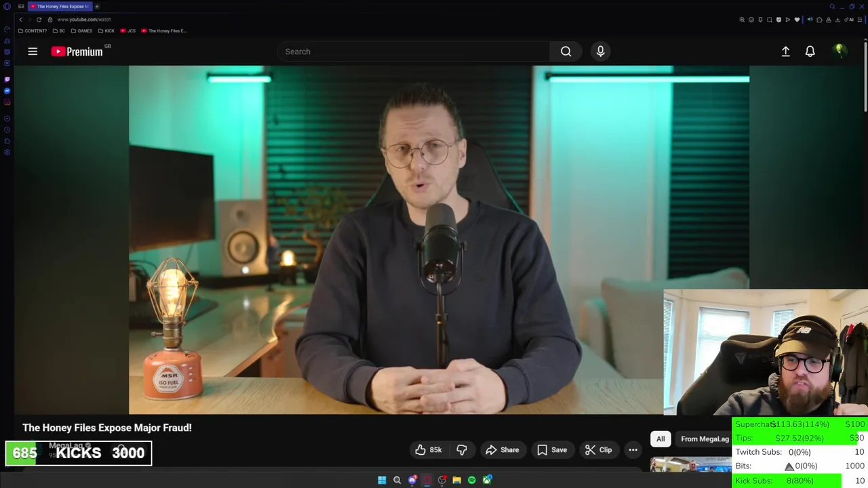
Task: Dislike the video with thumbs down
Action: (462, 450)
